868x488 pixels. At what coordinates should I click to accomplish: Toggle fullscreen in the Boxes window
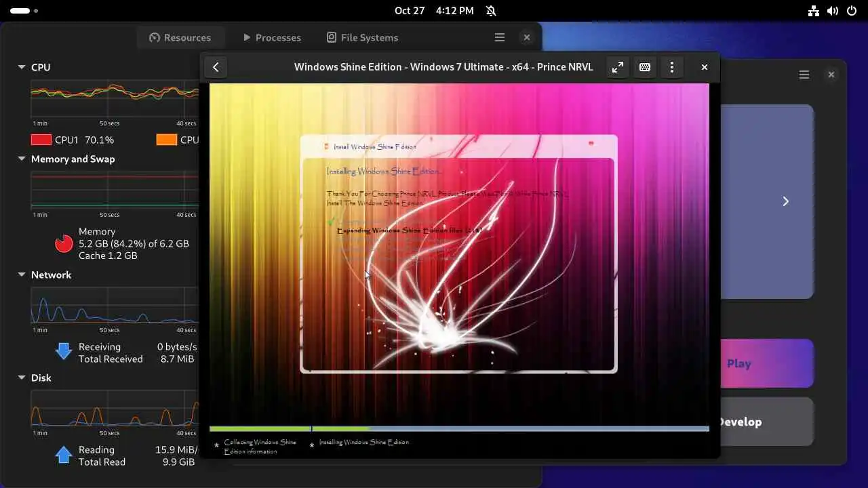coord(617,67)
